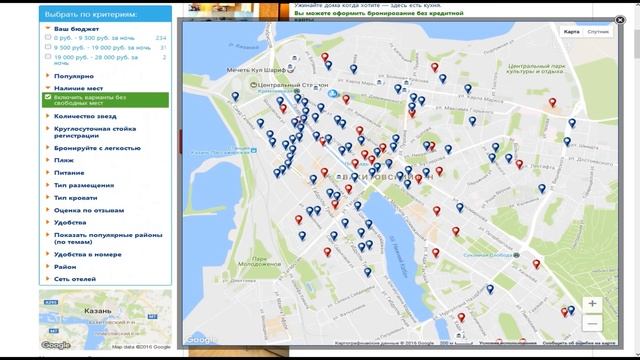Screen dimensions: 640x360
Task: Click the northernmost red pin above Центральный стадион
Action: coord(324,57)
